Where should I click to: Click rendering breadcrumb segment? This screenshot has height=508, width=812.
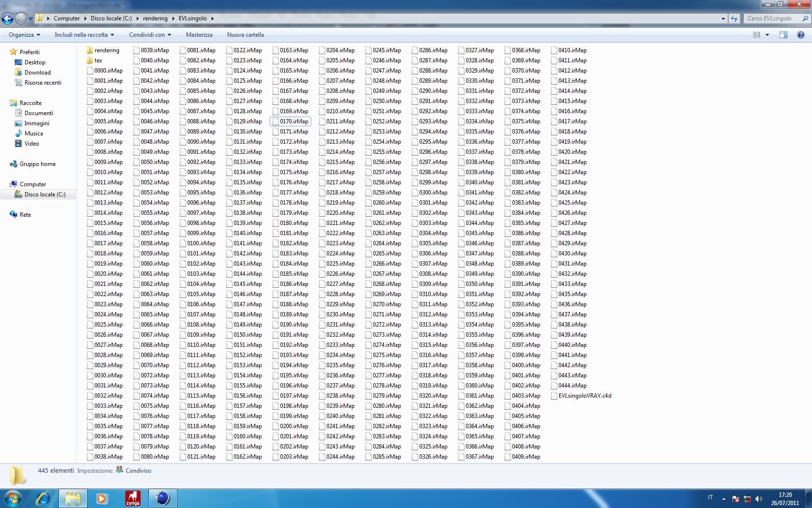[x=155, y=18]
